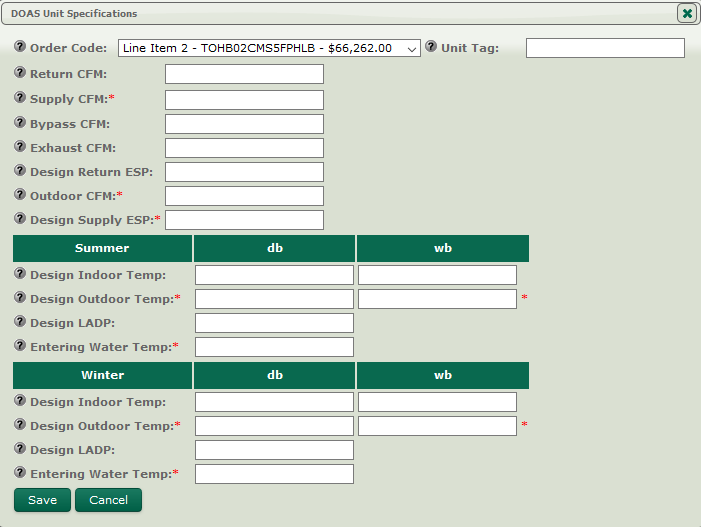Click Summer Design Outdoor Temp wb field
The width and height of the screenshot is (701, 527).
[437, 299]
